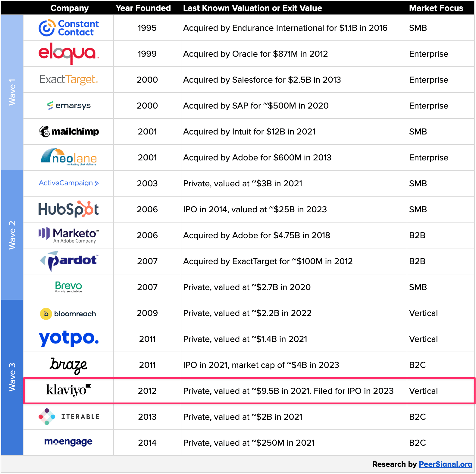
Task: Click the ActiveCampaign logo
Action: (69, 183)
